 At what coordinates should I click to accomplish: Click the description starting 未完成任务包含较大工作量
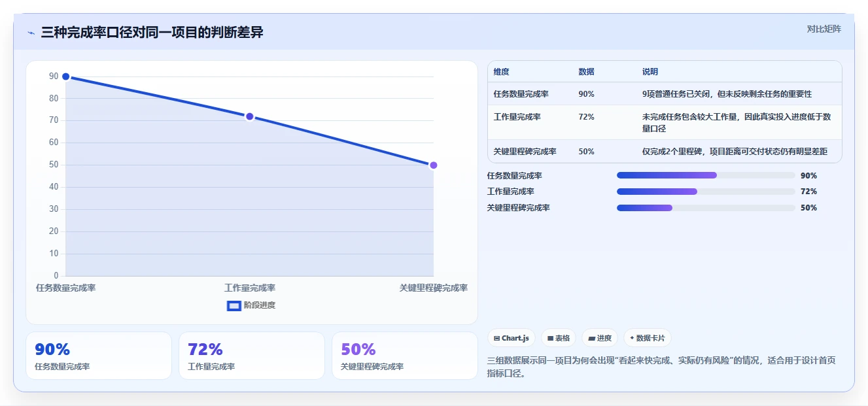(x=737, y=123)
